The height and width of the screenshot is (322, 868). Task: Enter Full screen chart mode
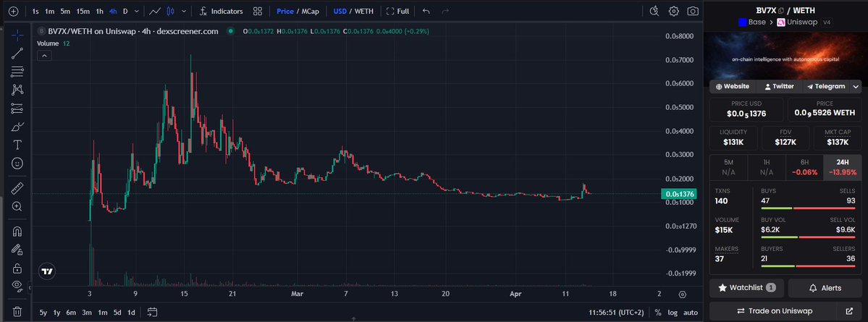398,11
